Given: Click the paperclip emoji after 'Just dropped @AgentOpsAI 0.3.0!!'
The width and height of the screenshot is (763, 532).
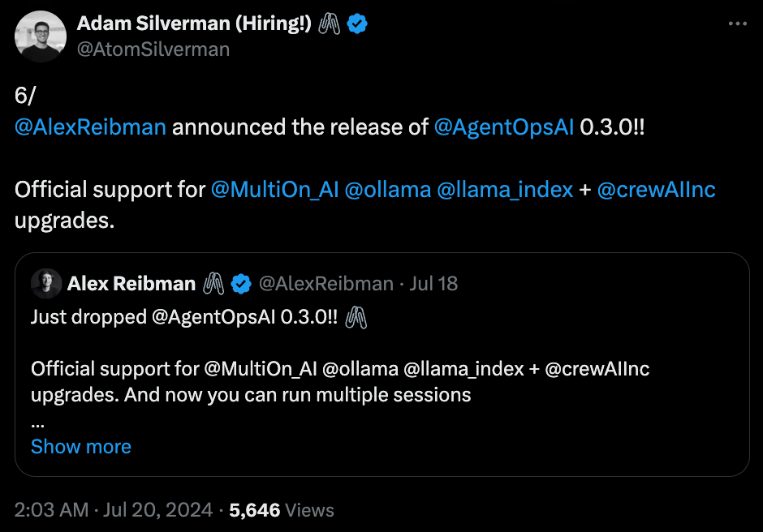Looking at the screenshot, I should [356, 318].
